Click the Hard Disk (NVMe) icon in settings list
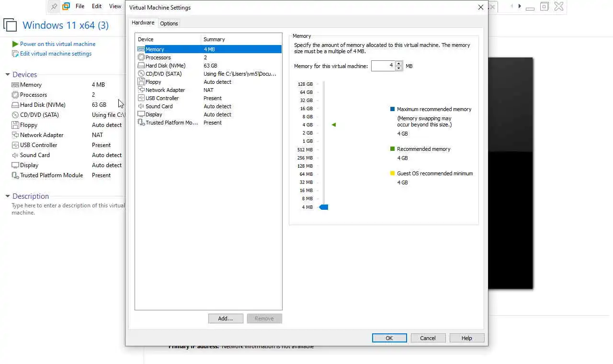 click(x=141, y=66)
